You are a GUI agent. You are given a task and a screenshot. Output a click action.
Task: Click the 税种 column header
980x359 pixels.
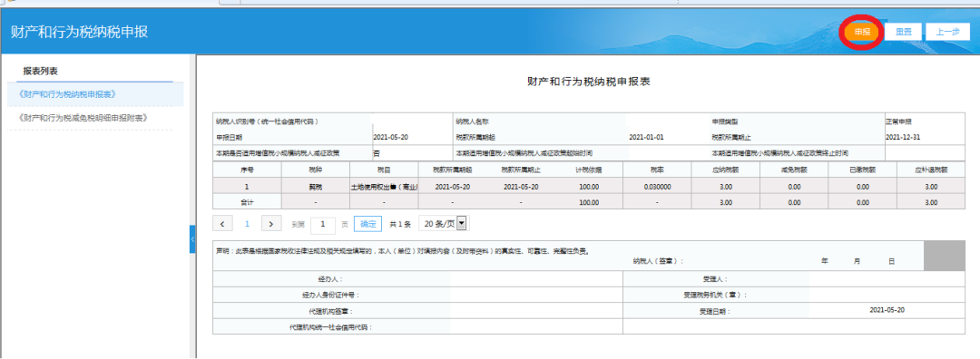tap(316, 170)
